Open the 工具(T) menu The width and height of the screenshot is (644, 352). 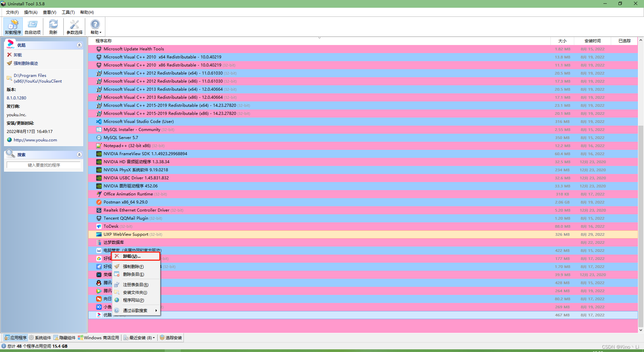(68, 12)
